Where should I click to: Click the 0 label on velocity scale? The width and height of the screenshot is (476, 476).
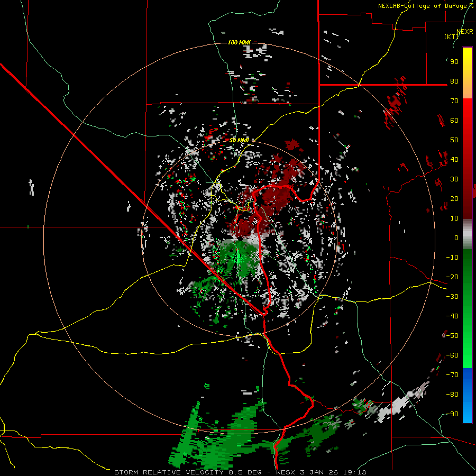pyautogui.click(x=456, y=237)
